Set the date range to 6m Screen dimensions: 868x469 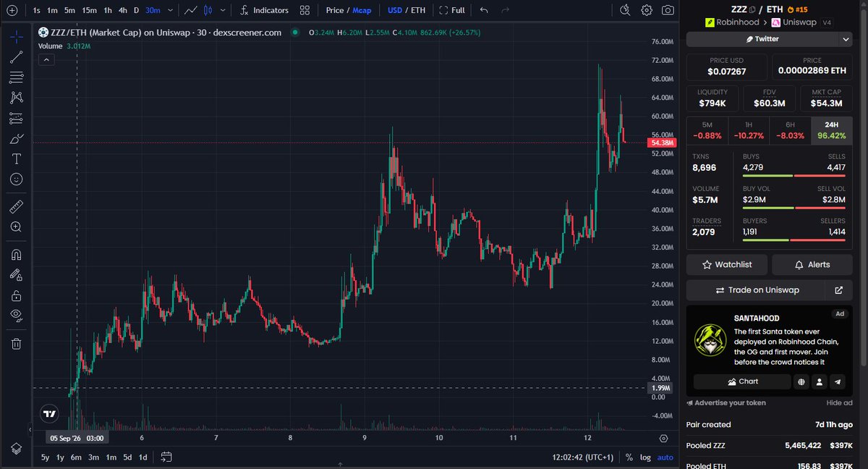(76, 457)
